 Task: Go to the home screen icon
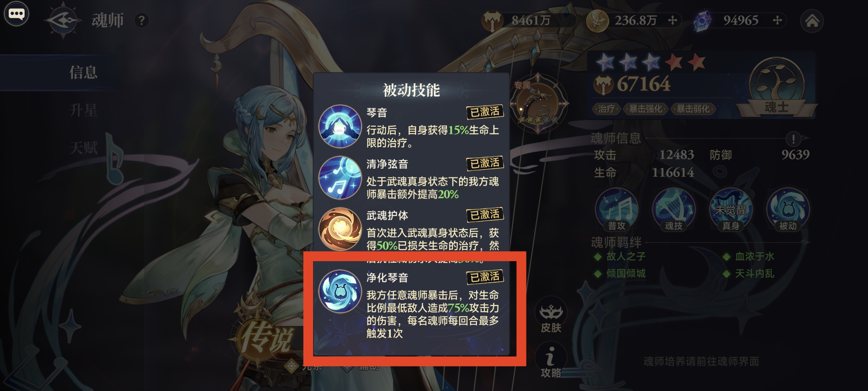pos(812,21)
